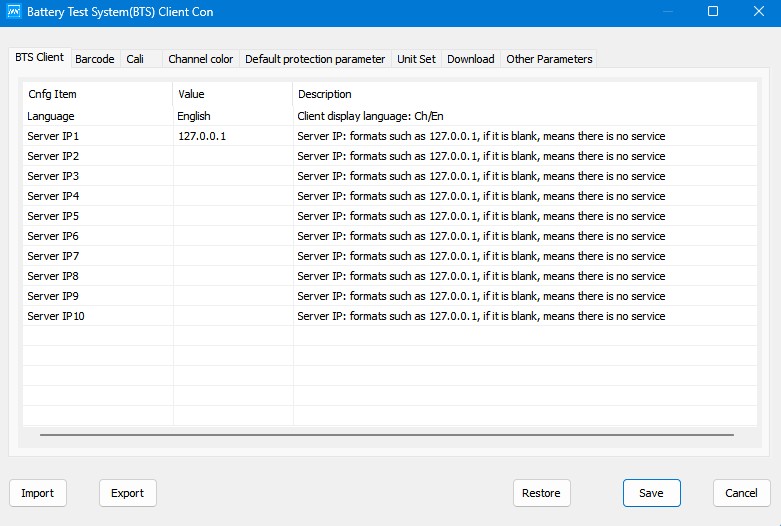
Task: Click the description text in Server IP10 row
Action: (481, 316)
